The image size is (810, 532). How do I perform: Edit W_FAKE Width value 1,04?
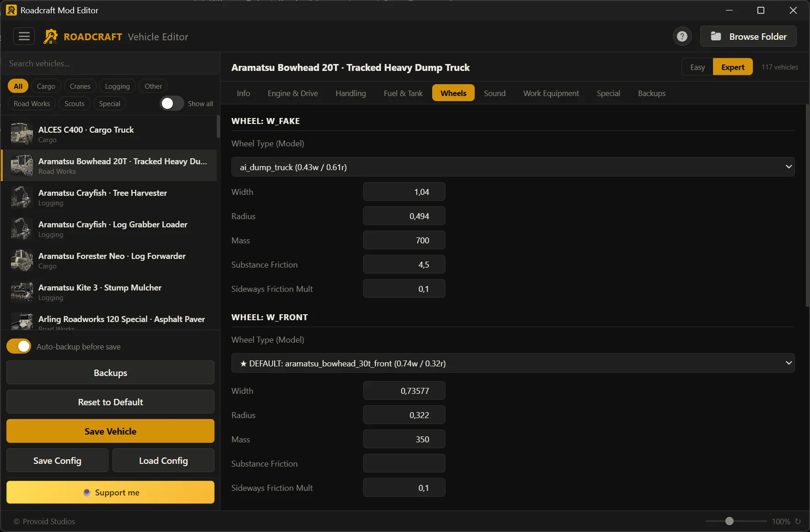(x=404, y=192)
